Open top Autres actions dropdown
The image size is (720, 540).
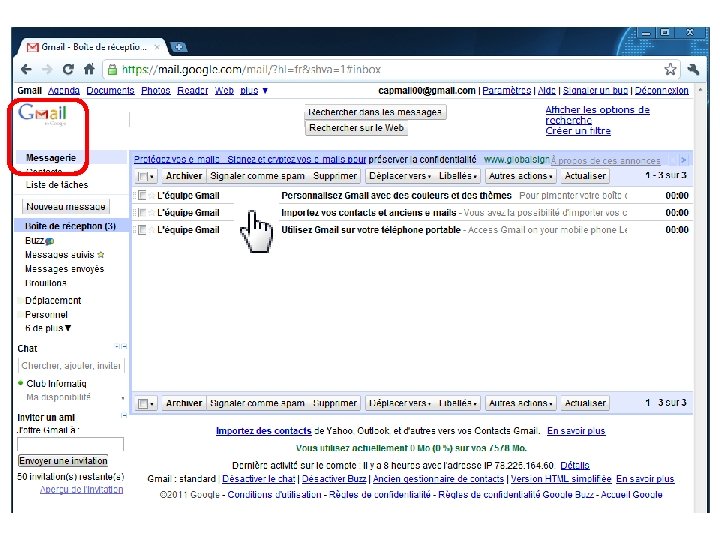pyautogui.click(x=520, y=176)
